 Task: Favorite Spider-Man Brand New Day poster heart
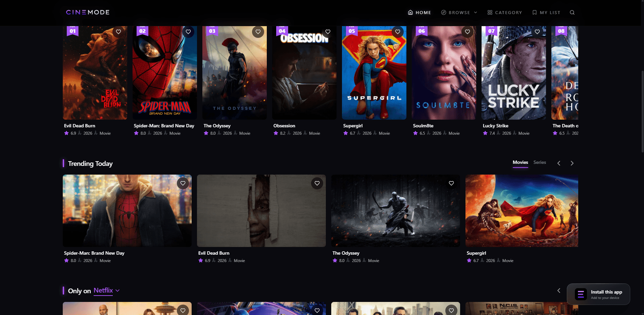click(188, 32)
